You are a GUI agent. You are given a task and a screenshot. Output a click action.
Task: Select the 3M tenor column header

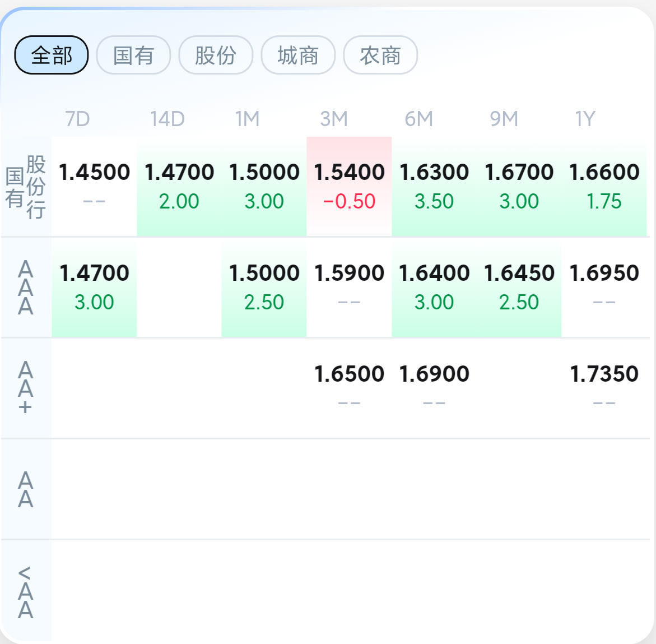pyautogui.click(x=334, y=119)
